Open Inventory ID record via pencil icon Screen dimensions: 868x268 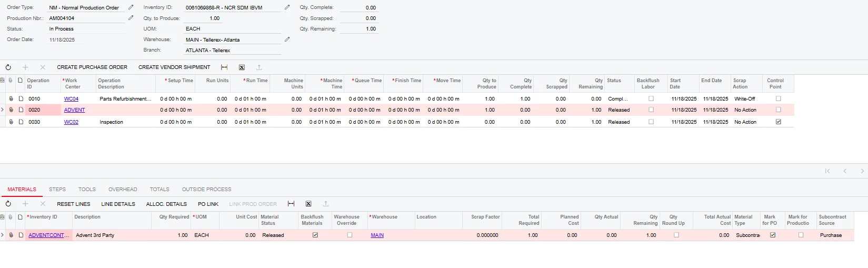[287, 7]
